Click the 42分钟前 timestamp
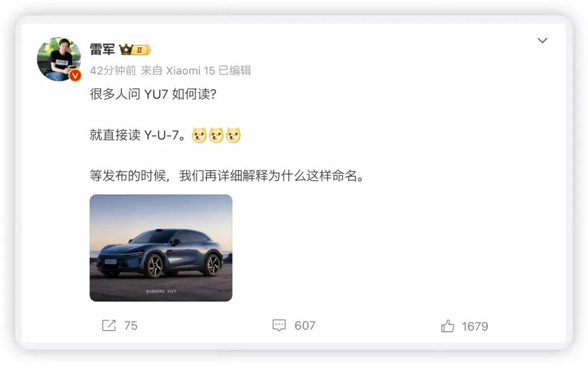This screenshot has width=588, height=365. 113,70
